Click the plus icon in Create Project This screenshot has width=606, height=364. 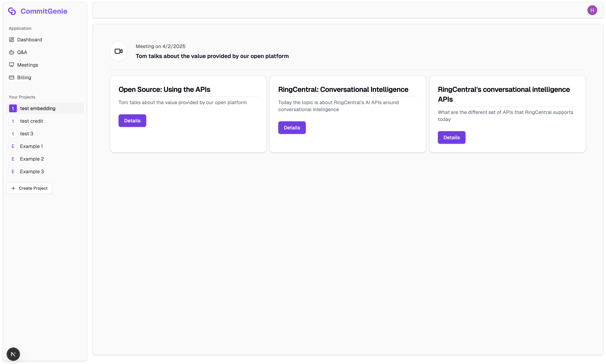tap(13, 188)
